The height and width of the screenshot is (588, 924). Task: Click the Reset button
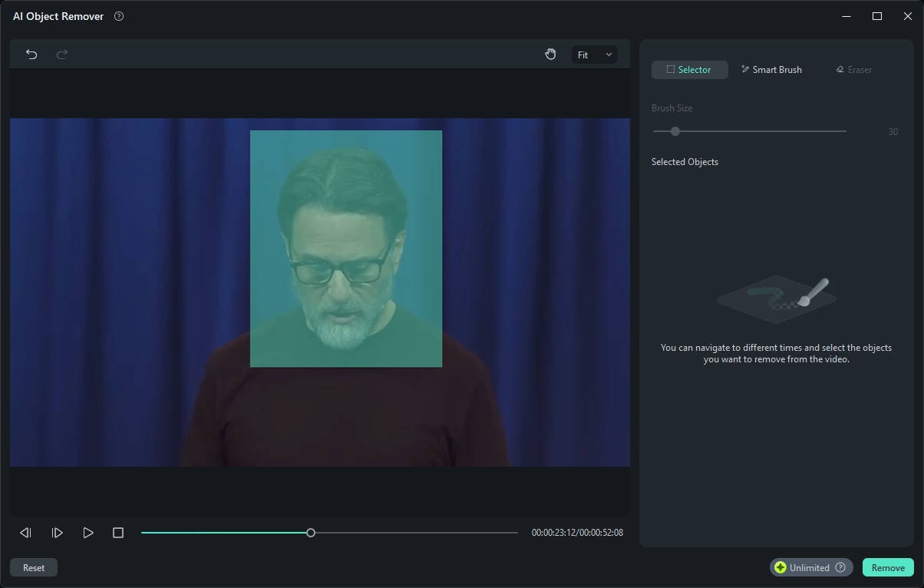34,568
